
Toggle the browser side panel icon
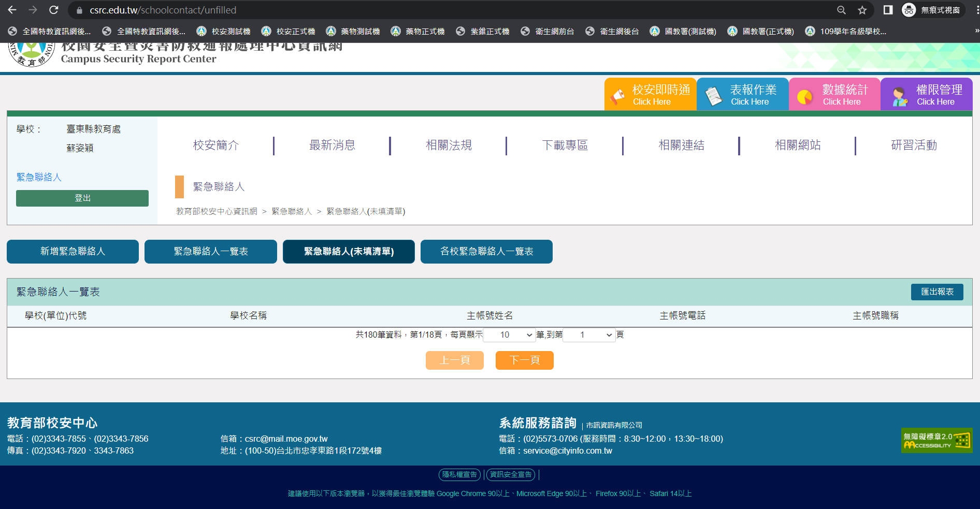[x=888, y=10]
